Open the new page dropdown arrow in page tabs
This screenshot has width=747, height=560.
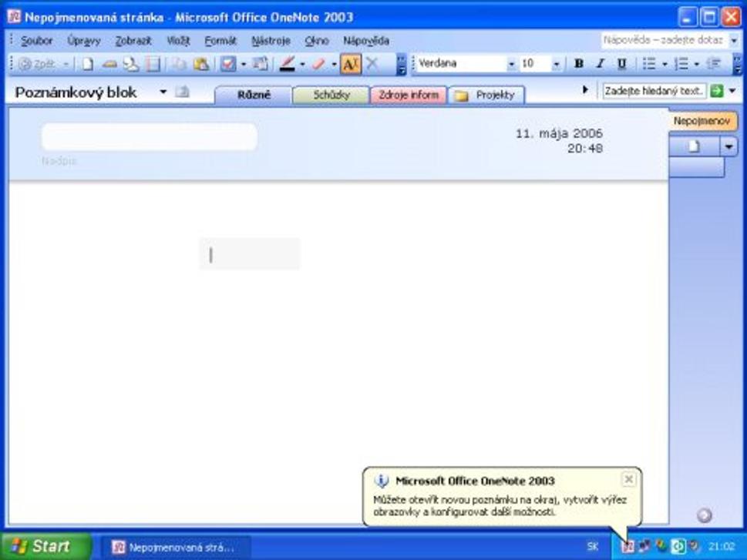[729, 146]
